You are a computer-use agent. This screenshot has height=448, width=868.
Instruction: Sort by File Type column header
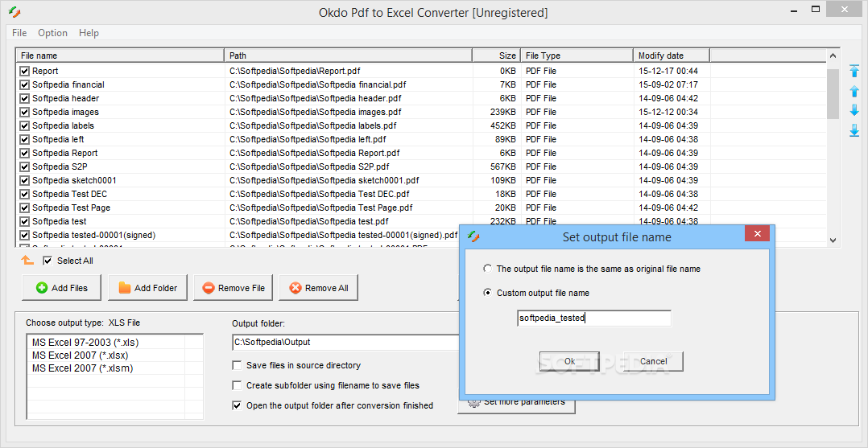[x=577, y=55]
